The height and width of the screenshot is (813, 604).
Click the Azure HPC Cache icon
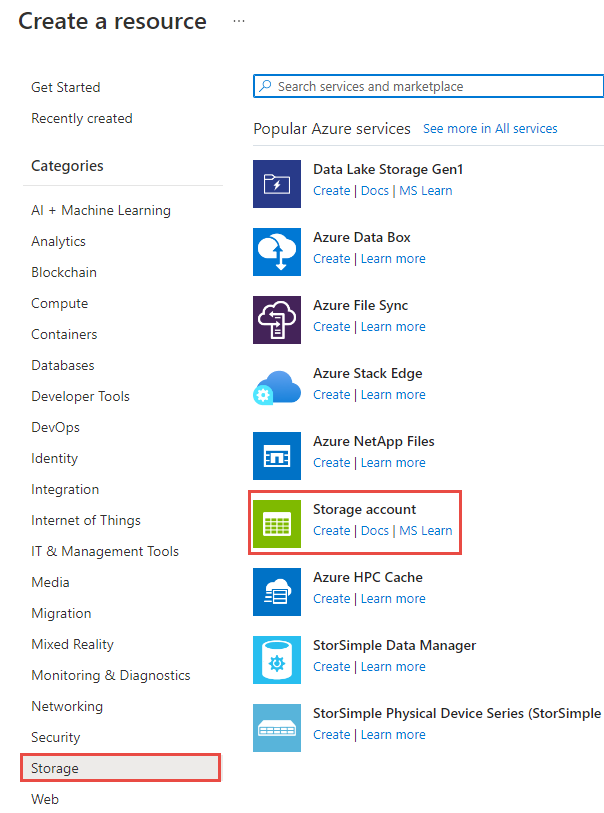[277, 592]
